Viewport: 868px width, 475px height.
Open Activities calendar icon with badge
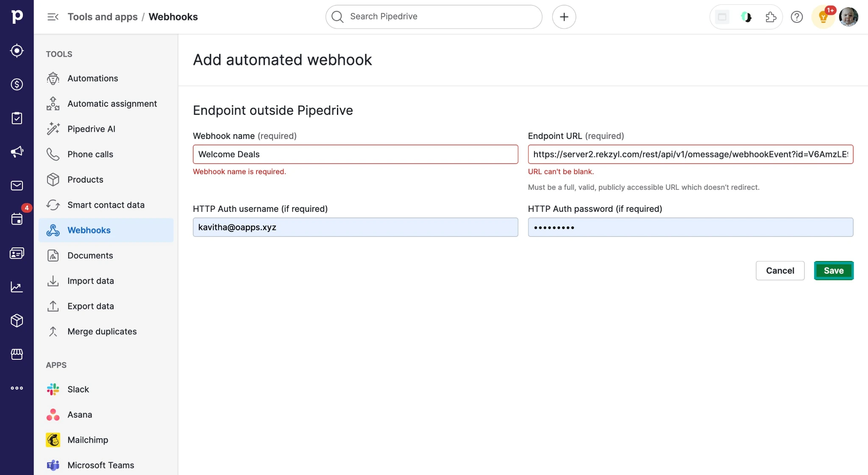click(17, 219)
